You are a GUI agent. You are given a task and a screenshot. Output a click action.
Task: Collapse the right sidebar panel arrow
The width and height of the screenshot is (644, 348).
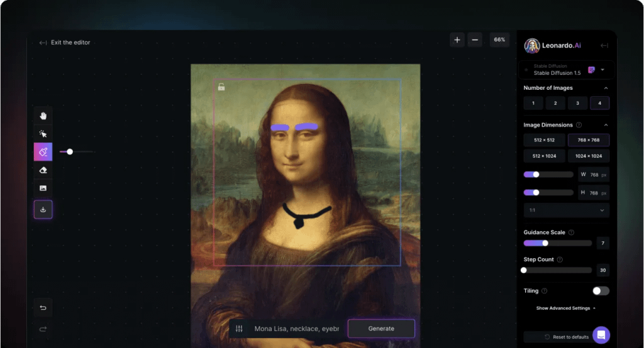(x=604, y=46)
